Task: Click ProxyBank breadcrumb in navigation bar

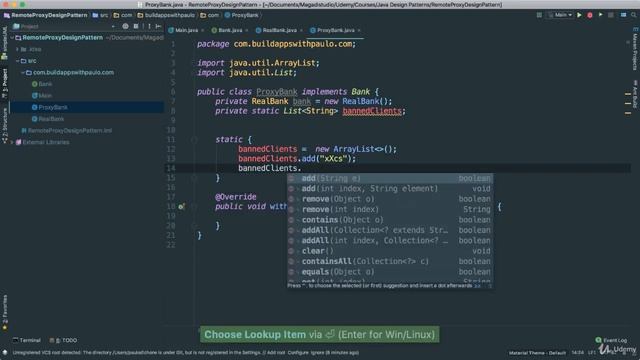Action: [241, 15]
